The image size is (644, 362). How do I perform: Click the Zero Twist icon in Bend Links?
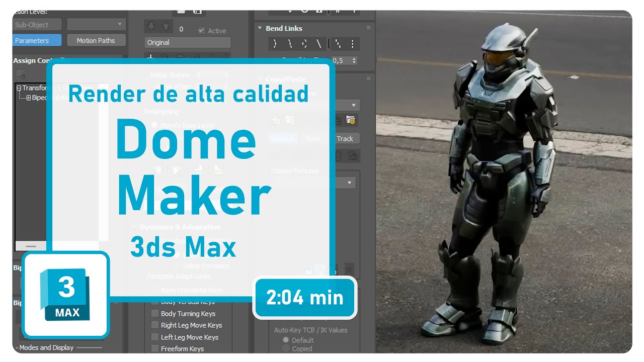pyautogui.click(x=338, y=44)
